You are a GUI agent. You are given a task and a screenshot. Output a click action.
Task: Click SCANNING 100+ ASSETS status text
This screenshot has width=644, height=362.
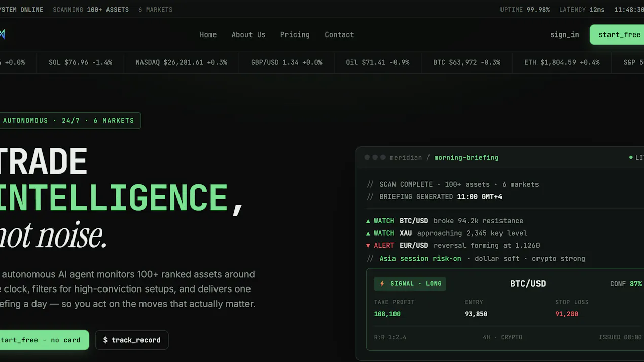[91, 10]
